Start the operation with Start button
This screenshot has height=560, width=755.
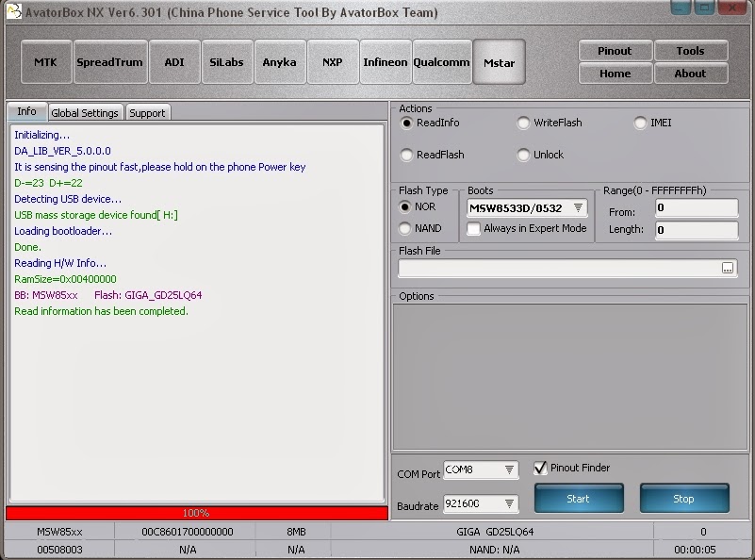point(579,499)
